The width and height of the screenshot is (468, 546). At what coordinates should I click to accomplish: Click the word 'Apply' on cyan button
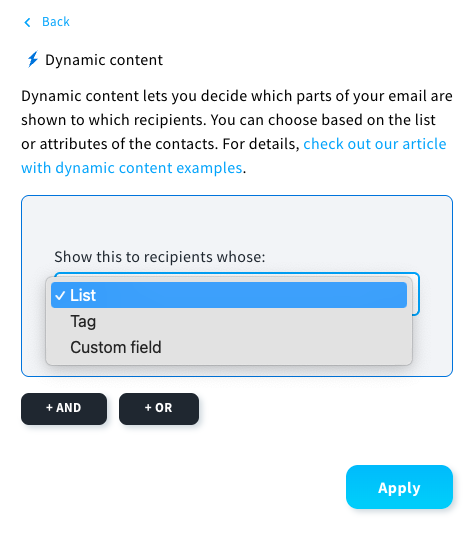point(399,488)
